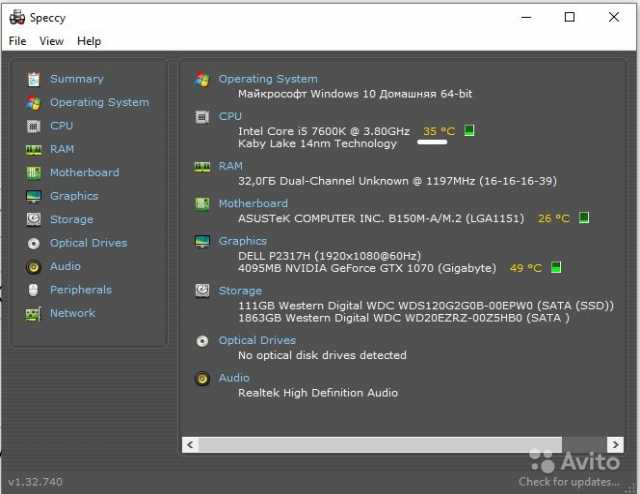Click Check for updates link

pos(569,482)
